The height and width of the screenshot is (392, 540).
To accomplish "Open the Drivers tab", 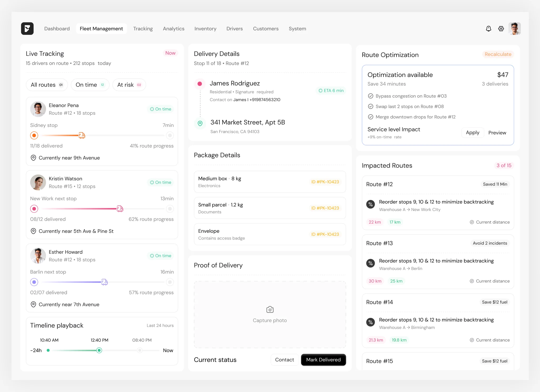I will point(234,28).
